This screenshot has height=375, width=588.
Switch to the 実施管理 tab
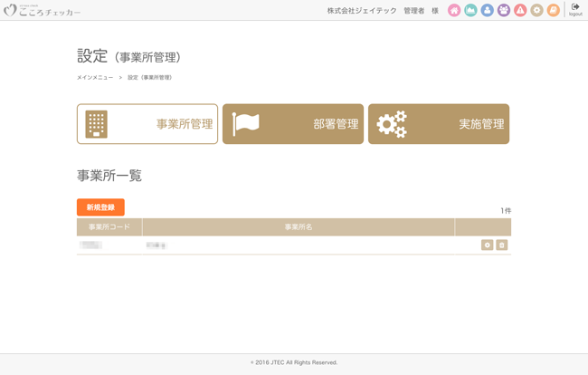[439, 124]
